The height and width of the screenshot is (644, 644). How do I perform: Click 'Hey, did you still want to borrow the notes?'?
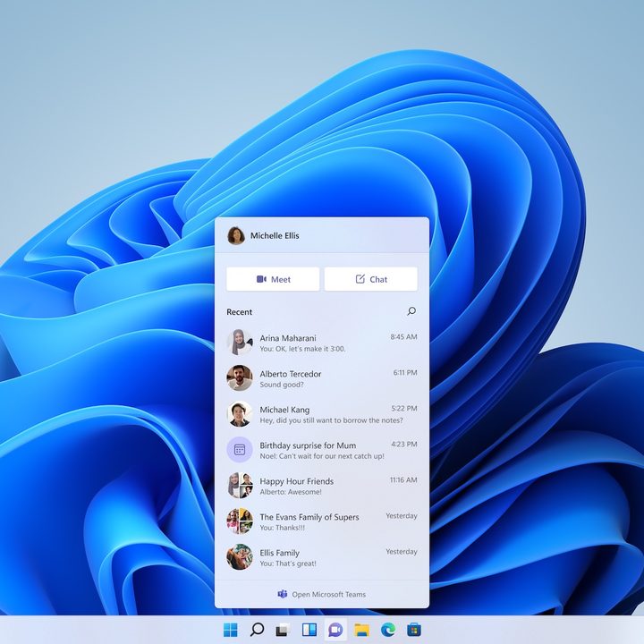point(331,420)
